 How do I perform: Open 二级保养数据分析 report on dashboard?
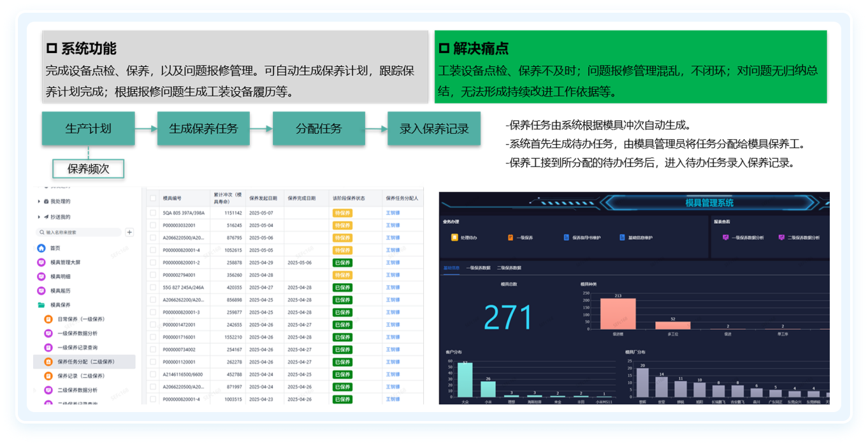(799, 237)
